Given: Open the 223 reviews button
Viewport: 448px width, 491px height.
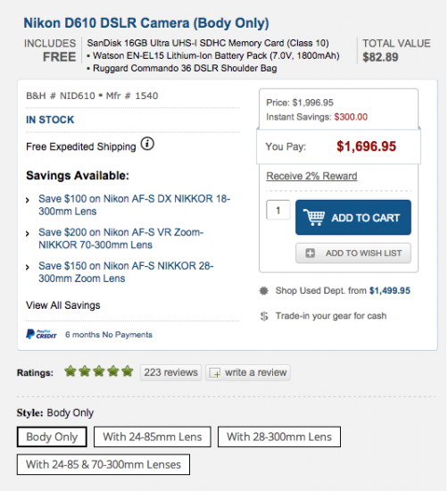Looking at the screenshot, I should [170, 372].
